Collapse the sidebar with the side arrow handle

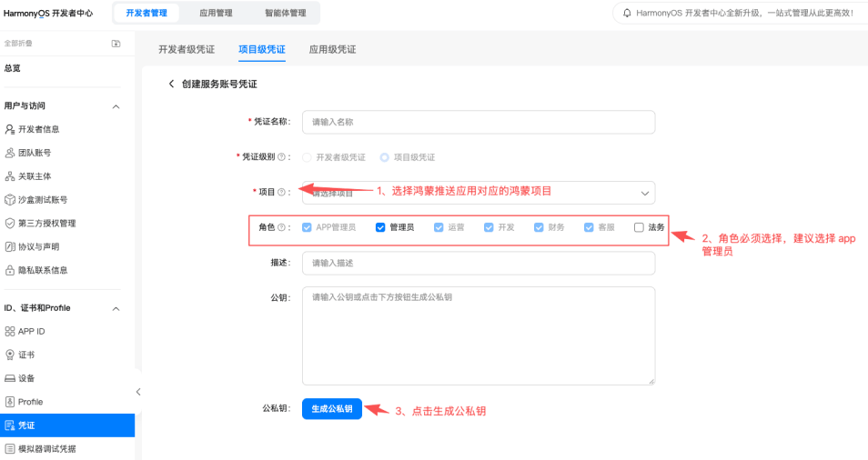(137, 392)
